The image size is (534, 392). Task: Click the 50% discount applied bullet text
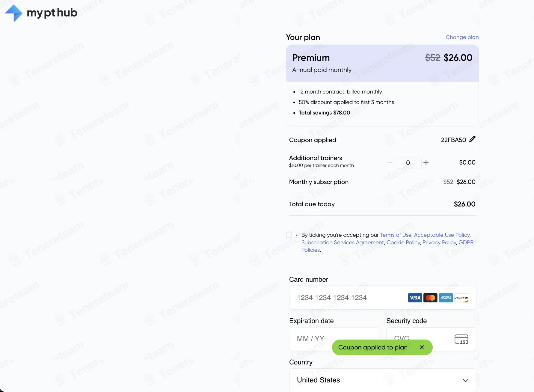[346, 102]
